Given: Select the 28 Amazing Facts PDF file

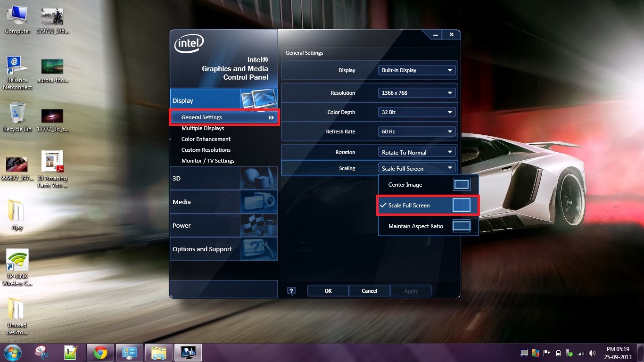Looking at the screenshot, I should pos(52,169).
